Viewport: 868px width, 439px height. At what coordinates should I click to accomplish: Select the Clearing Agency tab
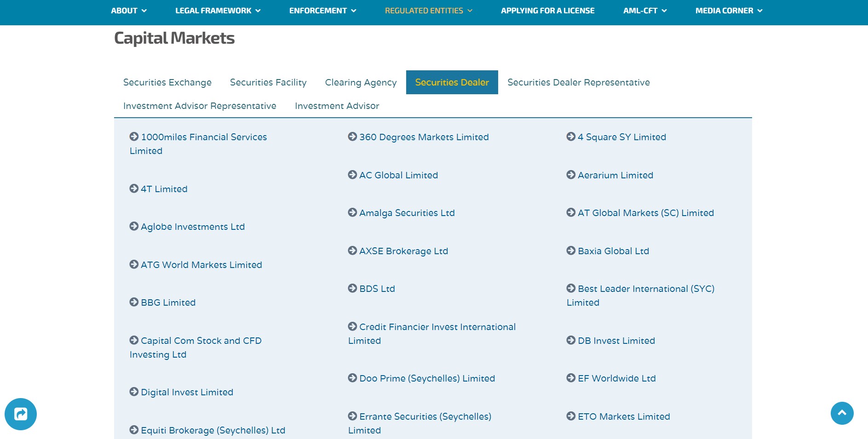pyautogui.click(x=361, y=82)
